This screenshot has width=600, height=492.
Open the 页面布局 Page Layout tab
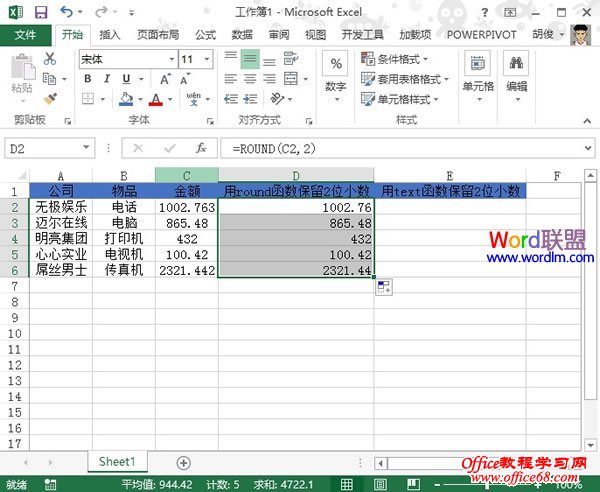[158, 35]
